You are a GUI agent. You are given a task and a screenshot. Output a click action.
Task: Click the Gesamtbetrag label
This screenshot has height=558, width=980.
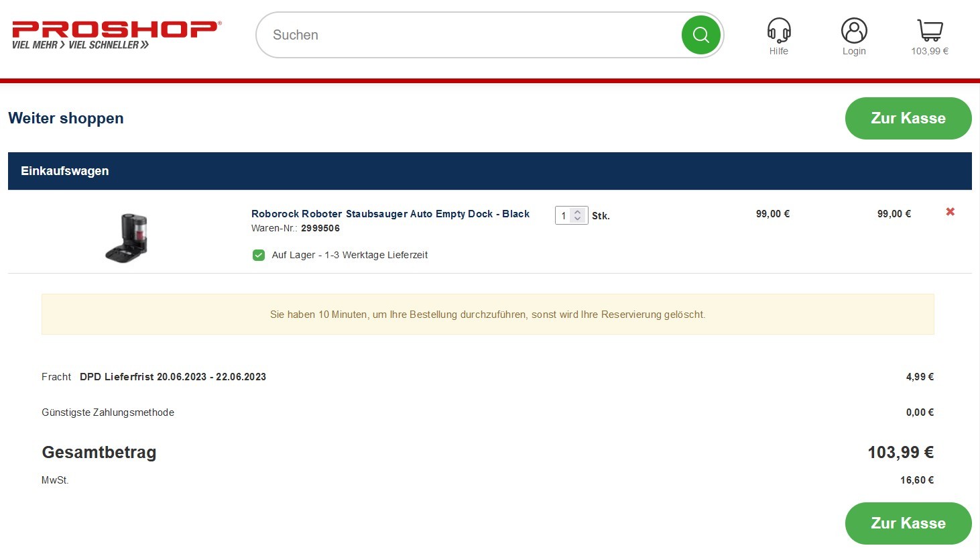[99, 453]
